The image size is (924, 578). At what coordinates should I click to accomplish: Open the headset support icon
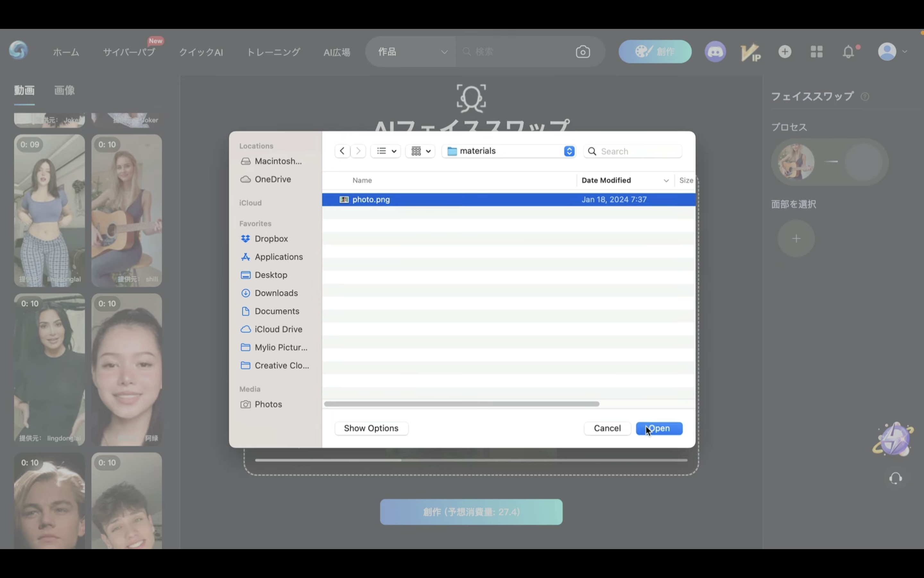point(895,478)
